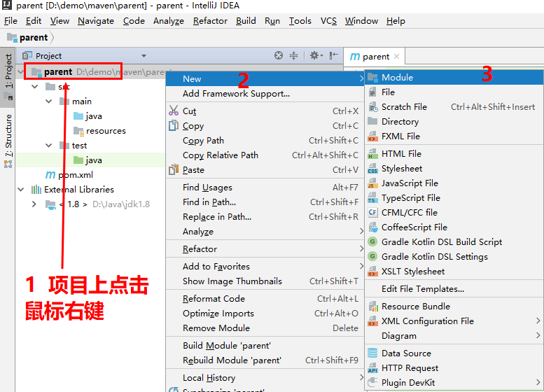Choose Find Usages
Image resolution: width=544 pixels, height=392 pixels.
point(265,188)
